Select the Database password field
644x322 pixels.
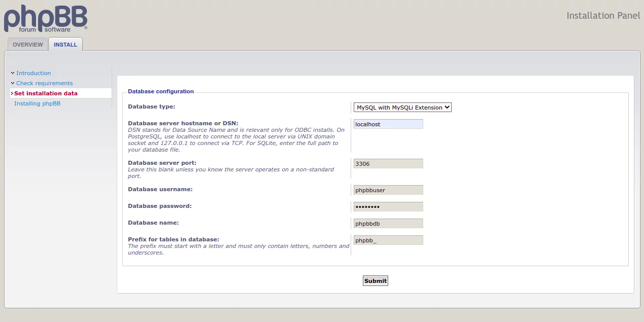388,207
